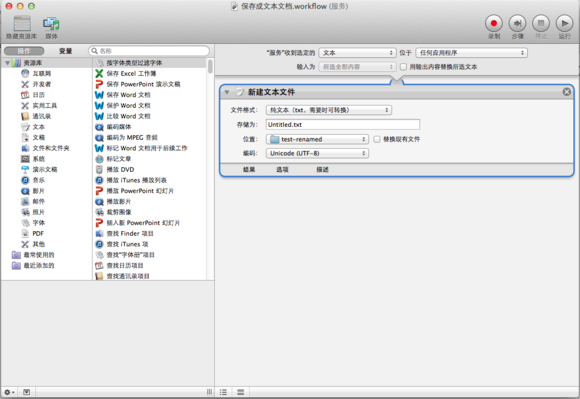The image size is (580, 399).
Task: Select the 文稿 library category
Action: pos(33,138)
